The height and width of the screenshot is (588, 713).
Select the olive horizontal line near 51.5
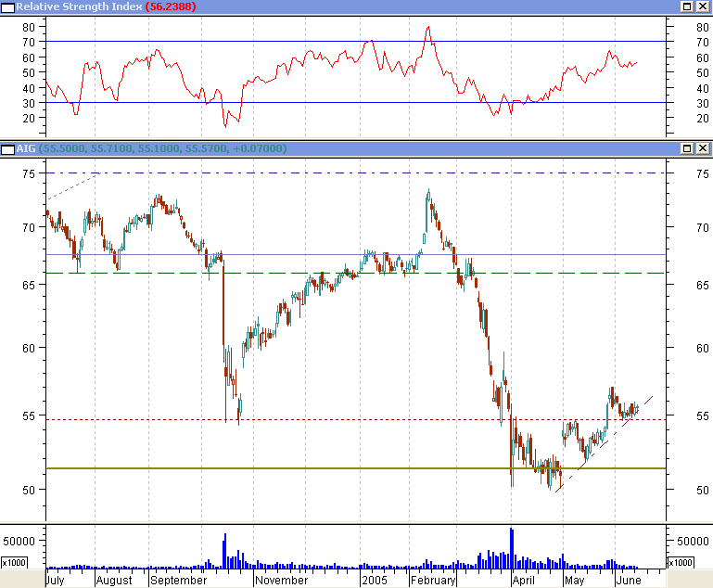[356, 468]
